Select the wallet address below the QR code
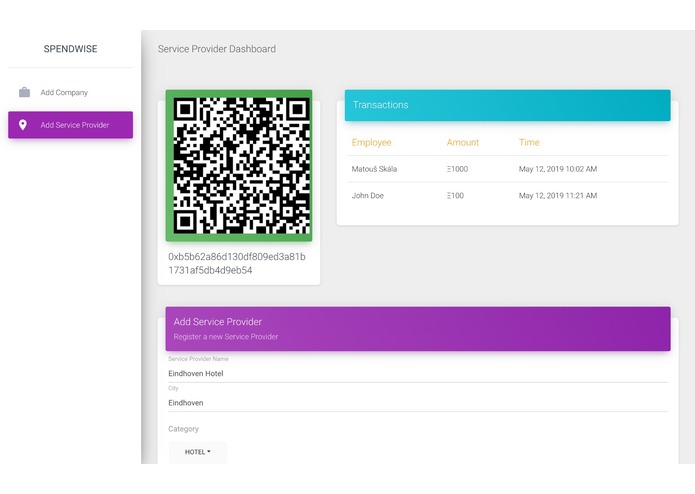695x494 pixels. point(237,263)
